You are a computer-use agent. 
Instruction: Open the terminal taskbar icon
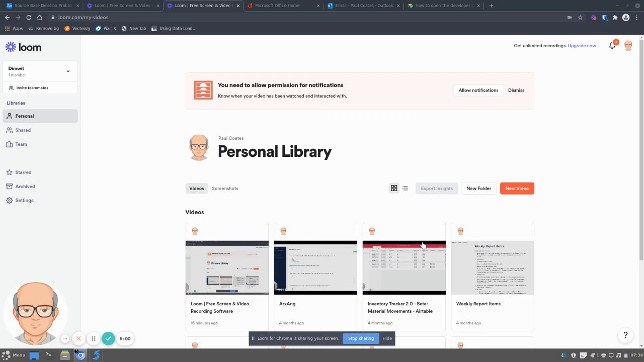[x=49, y=355]
